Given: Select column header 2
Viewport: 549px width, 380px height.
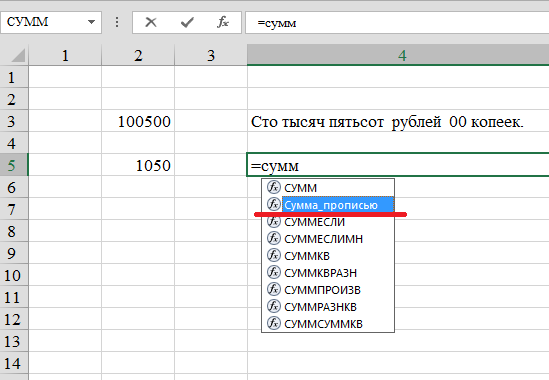Looking at the screenshot, I should click(138, 55).
